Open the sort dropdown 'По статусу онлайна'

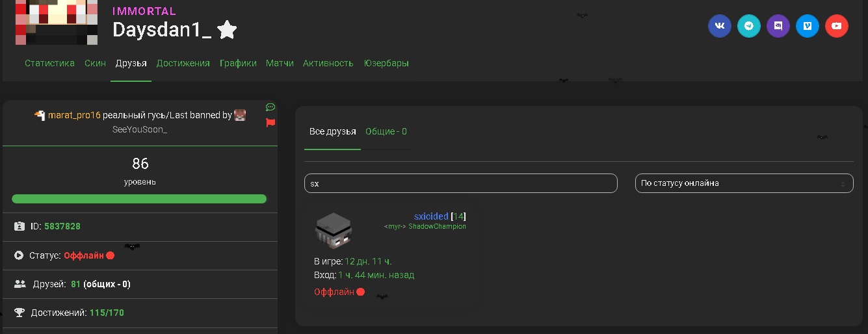click(744, 183)
